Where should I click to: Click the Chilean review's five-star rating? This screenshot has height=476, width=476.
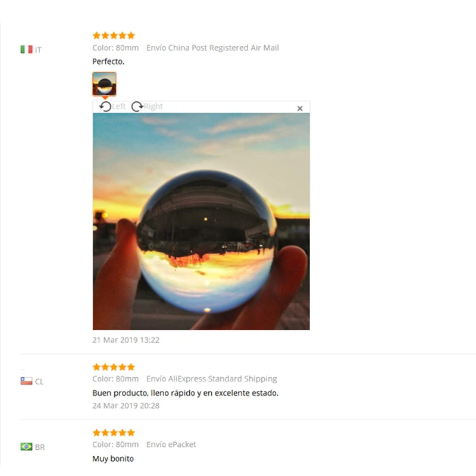click(114, 367)
